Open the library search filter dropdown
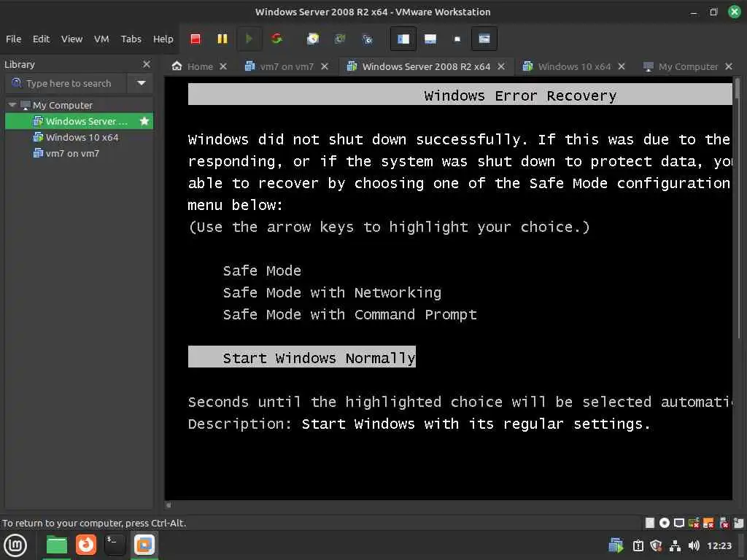Screen dimensions: 747x560 [141, 83]
